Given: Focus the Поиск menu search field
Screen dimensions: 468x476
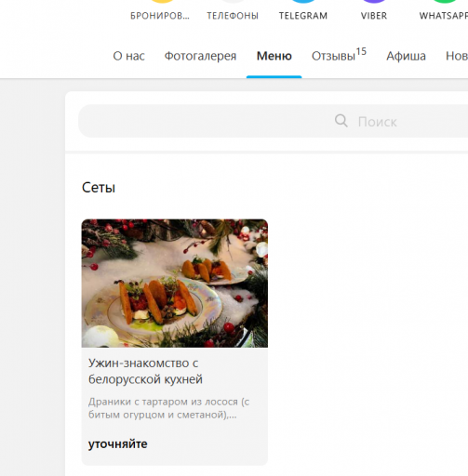Looking at the screenshot, I should (273, 121).
